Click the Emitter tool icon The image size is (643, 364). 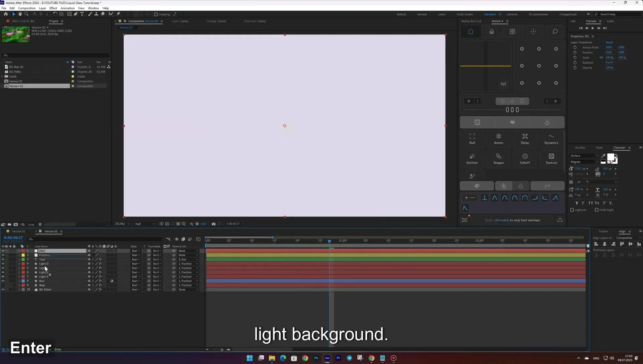pos(472,159)
